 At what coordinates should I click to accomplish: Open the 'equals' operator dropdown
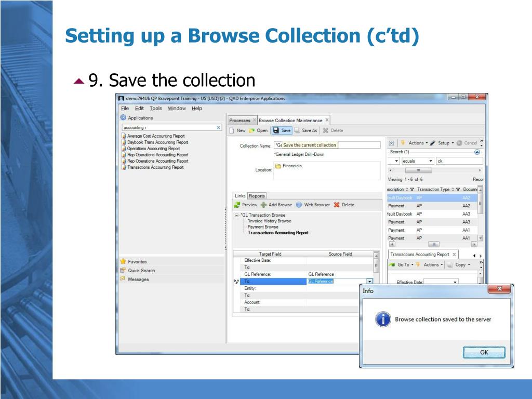pos(431,161)
